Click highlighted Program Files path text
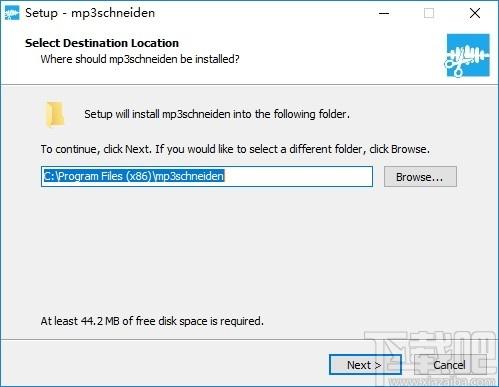499x387 pixels. 134,176
